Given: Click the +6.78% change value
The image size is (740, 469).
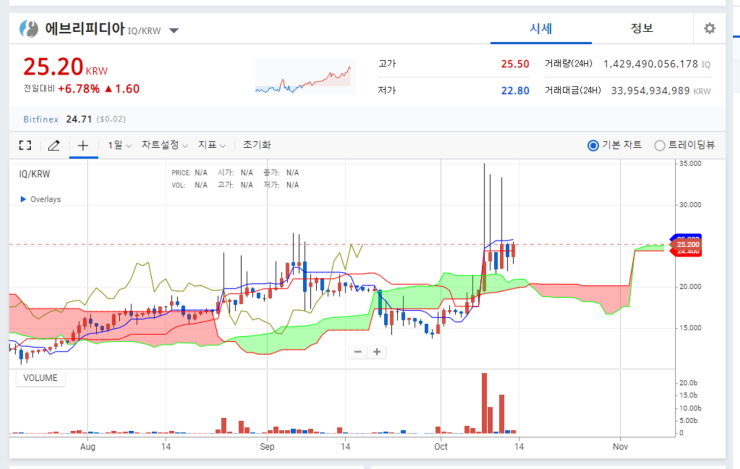Looking at the screenshot, I should [79, 89].
